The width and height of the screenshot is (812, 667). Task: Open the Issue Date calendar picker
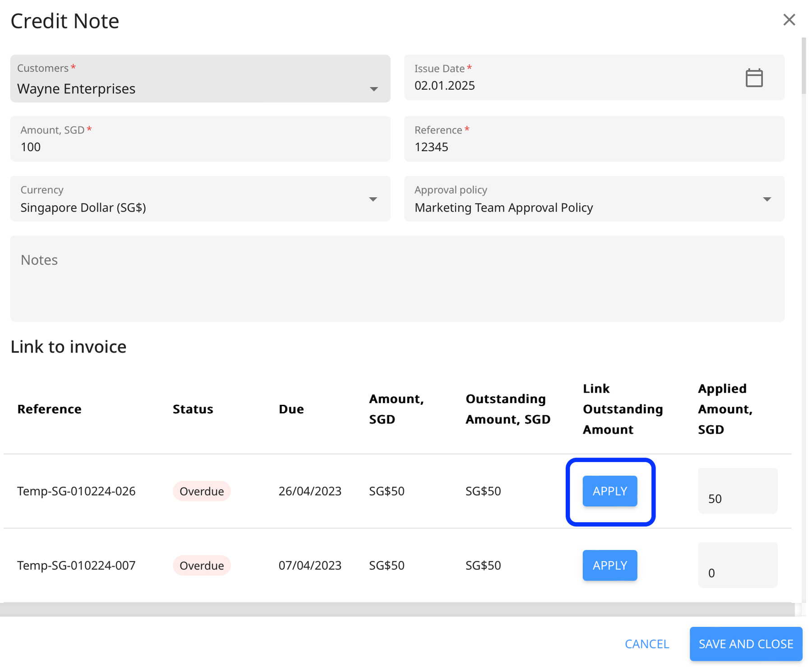point(754,78)
